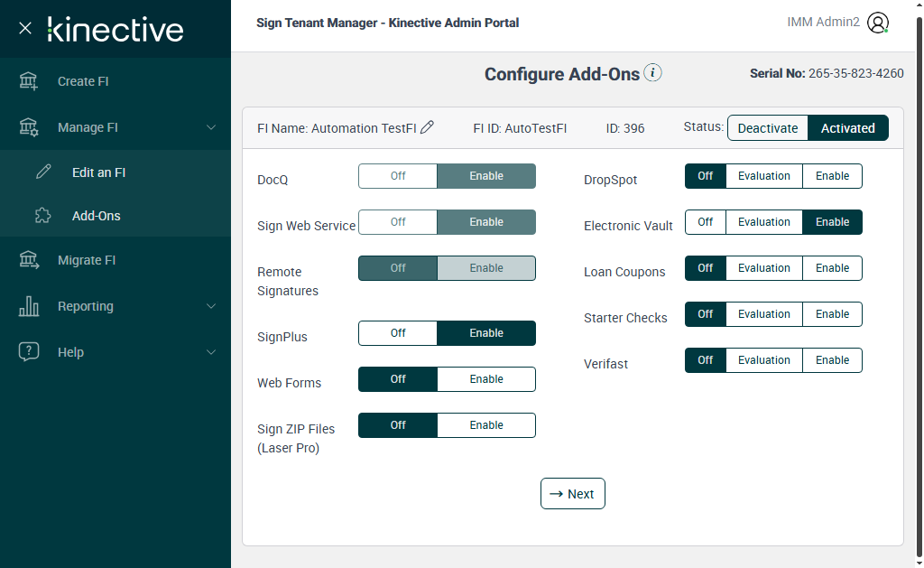Set Starter Checks to Evaluation

tap(764, 313)
